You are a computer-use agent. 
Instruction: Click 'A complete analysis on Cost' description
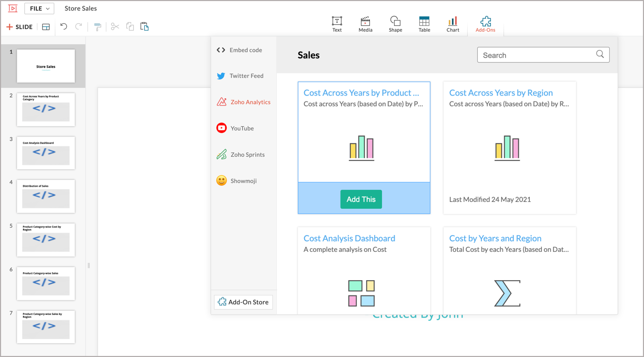coord(345,249)
